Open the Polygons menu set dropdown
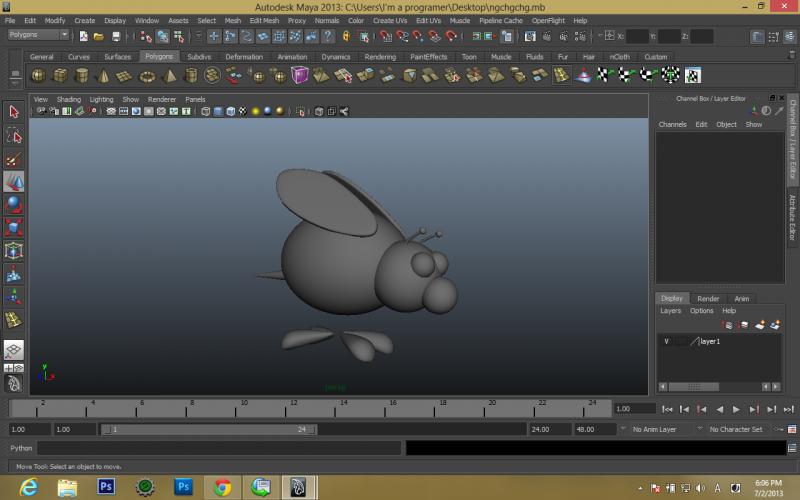Screen dimensions: 800x500 (x=38, y=35)
